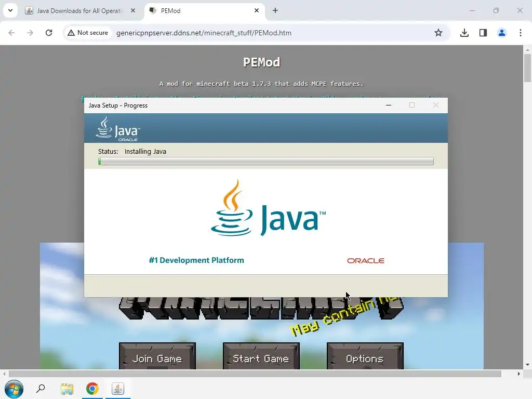
Task: Click the Oracle logo in installer
Action: click(365, 261)
